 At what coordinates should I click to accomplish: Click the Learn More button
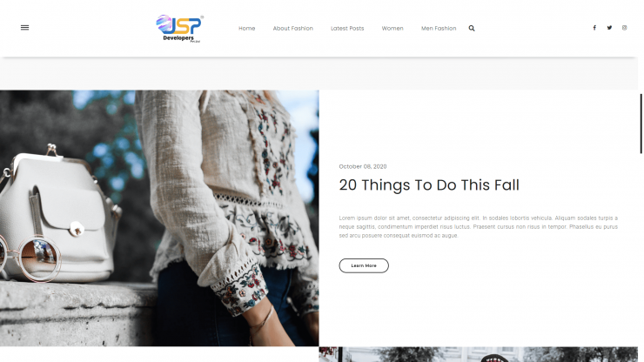point(364,265)
